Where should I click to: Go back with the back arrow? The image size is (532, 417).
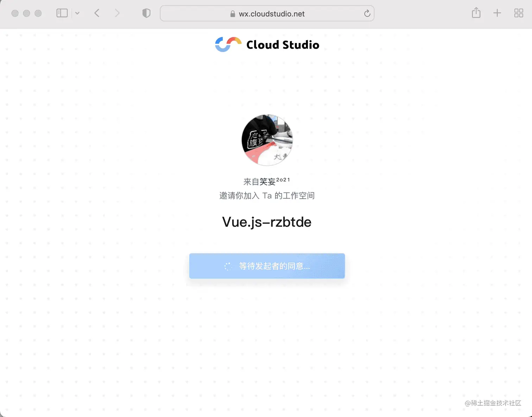97,13
